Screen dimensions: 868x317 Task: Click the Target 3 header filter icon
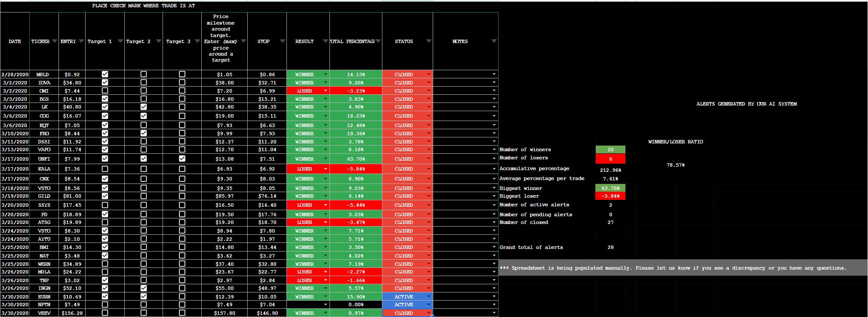point(197,41)
